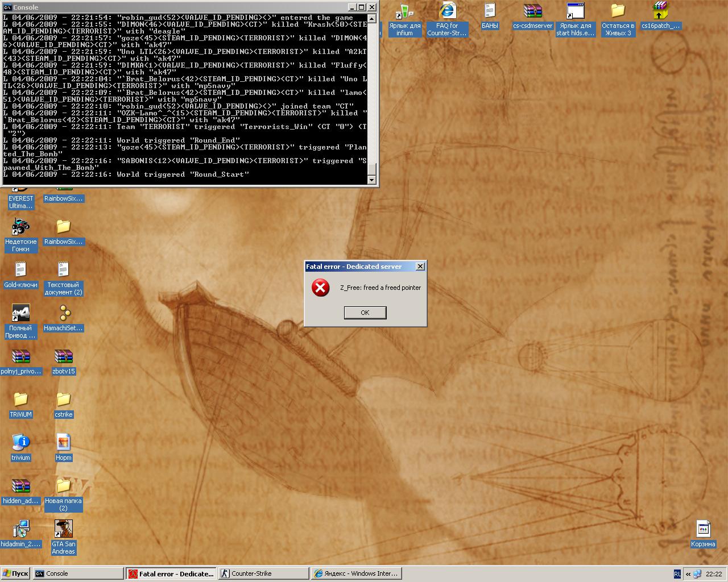The height and width of the screenshot is (582, 728).
Task: Open the 'Пуск' Start menu
Action: (x=15, y=573)
